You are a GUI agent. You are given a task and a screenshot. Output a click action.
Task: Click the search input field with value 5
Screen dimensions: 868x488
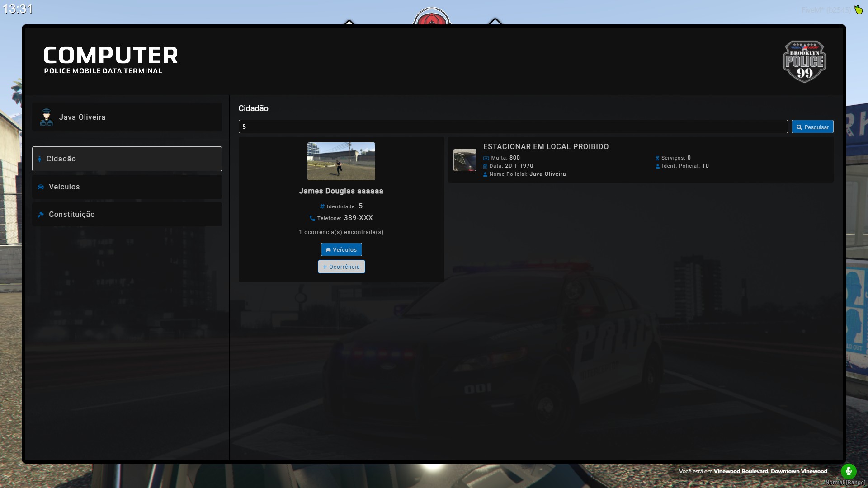[513, 127]
